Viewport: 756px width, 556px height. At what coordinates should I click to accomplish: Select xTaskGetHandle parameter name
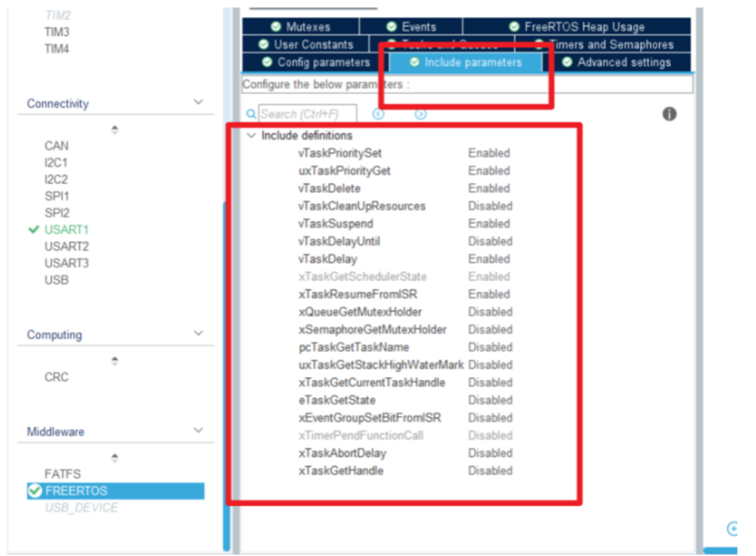point(341,470)
